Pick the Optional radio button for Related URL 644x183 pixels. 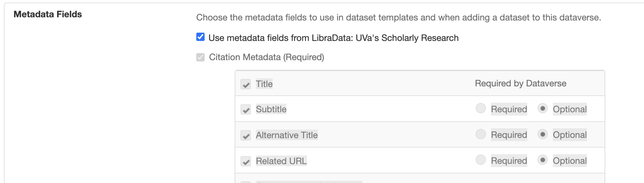(x=542, y=160)
